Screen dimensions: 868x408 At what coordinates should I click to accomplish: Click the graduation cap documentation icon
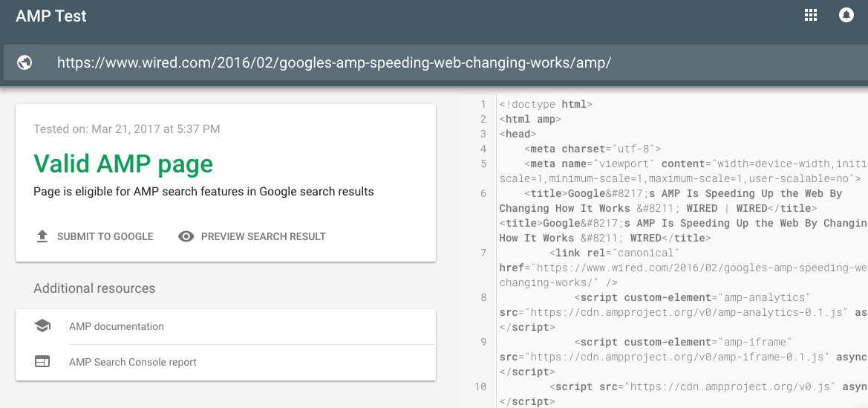pyautogui.click(x=42, y=326)
